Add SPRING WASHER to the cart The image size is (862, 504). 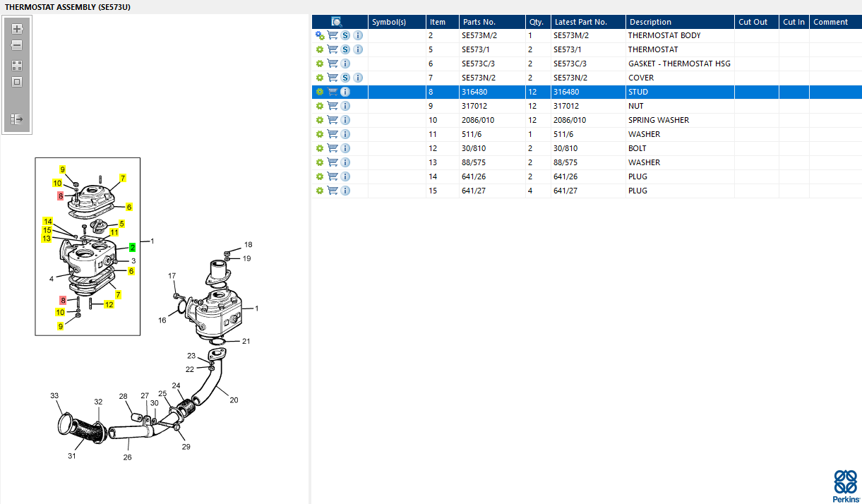pyautogui.click(x=333, y=120)
